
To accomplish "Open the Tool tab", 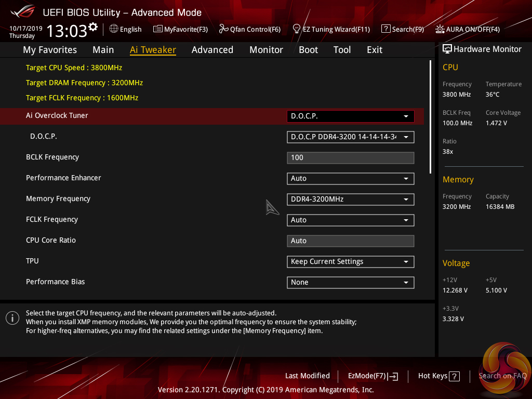I will pos(342,50).
